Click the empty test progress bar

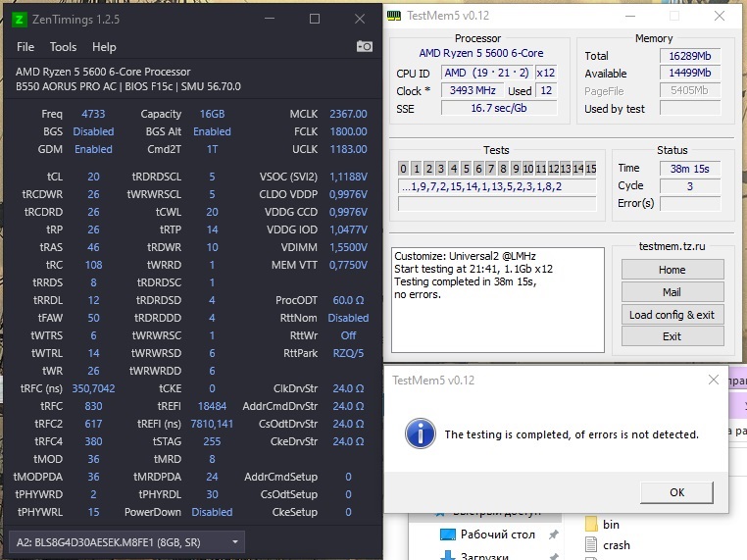point(497,204)
